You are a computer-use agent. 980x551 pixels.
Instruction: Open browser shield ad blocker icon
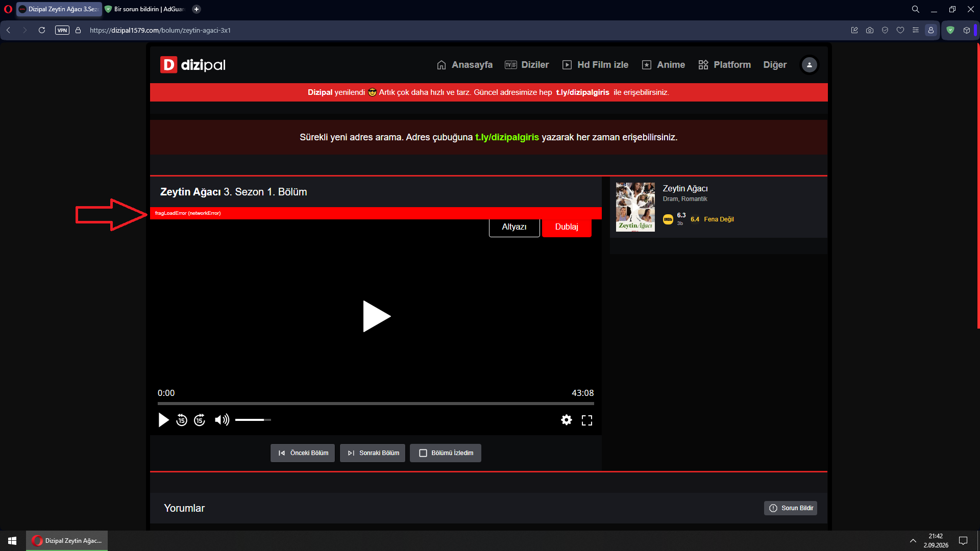pos(885,30)
